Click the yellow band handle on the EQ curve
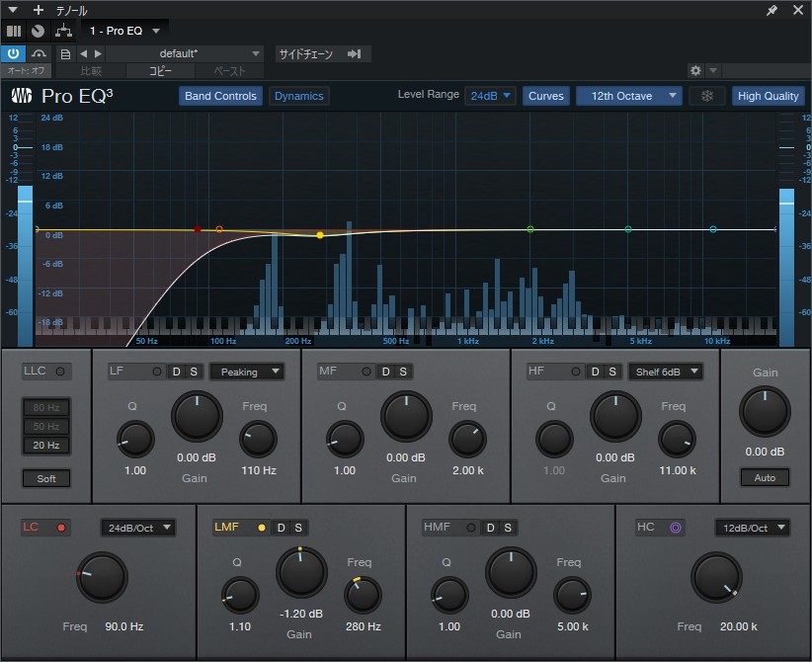This screenshot has width=812, height=662. coord(319,235)
